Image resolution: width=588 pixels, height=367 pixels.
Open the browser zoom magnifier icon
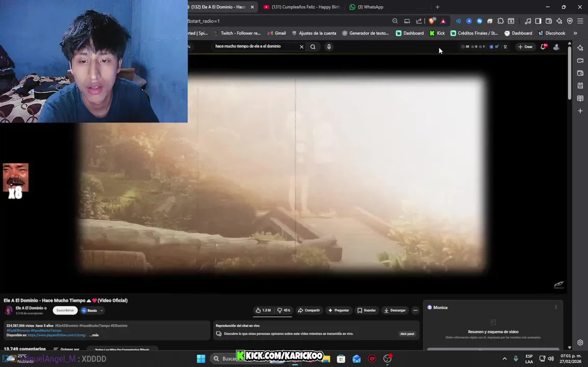pyautogui.click(x=395, y=21)
